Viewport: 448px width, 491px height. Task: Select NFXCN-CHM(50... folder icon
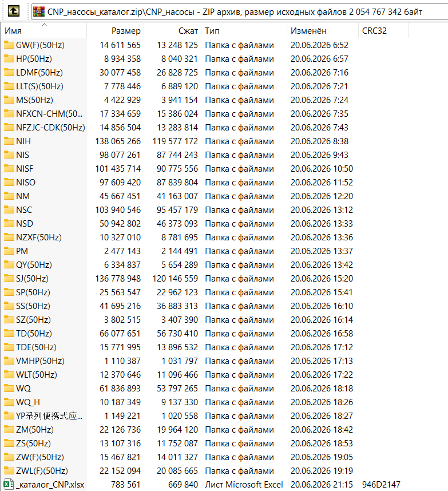tap(9, 114)
